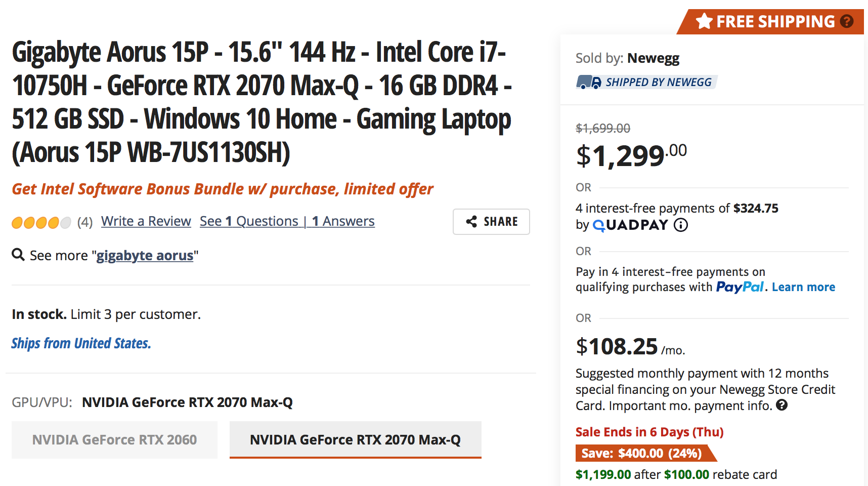
Task: Click the share icon in the Share button
Action: click(471, 221)
